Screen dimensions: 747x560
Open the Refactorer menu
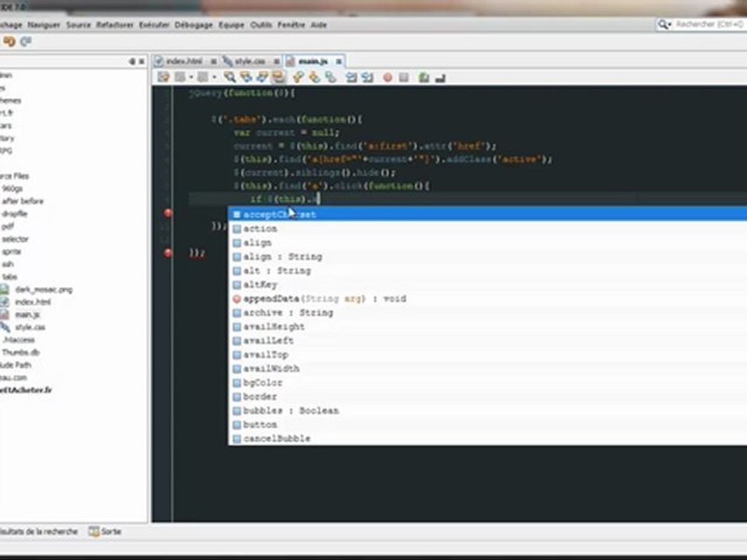[x=115, y=25]
